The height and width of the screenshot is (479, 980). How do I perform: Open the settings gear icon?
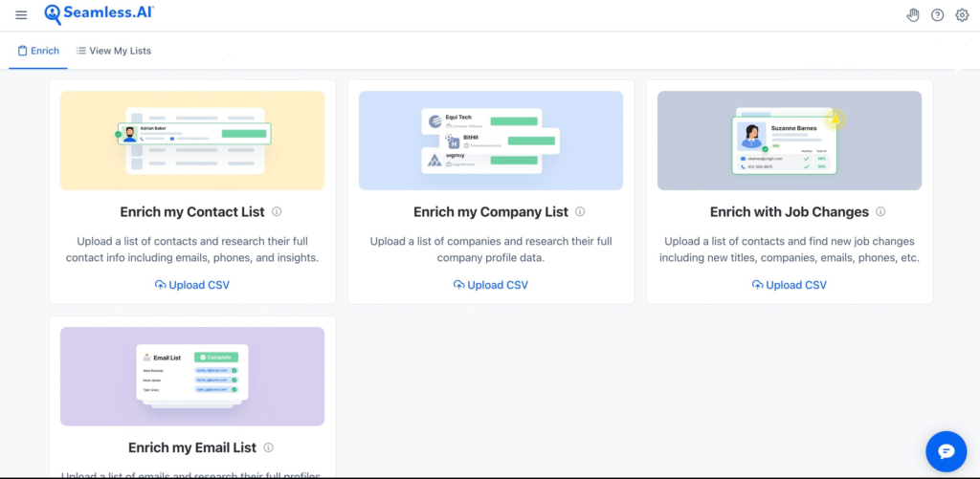pyautogui.click(x=963, y=14)
